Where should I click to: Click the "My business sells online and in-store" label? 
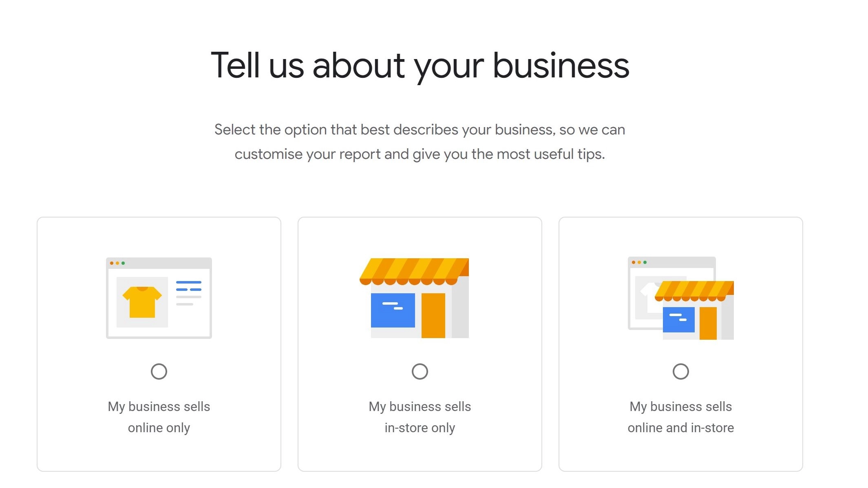pos(681,417)
